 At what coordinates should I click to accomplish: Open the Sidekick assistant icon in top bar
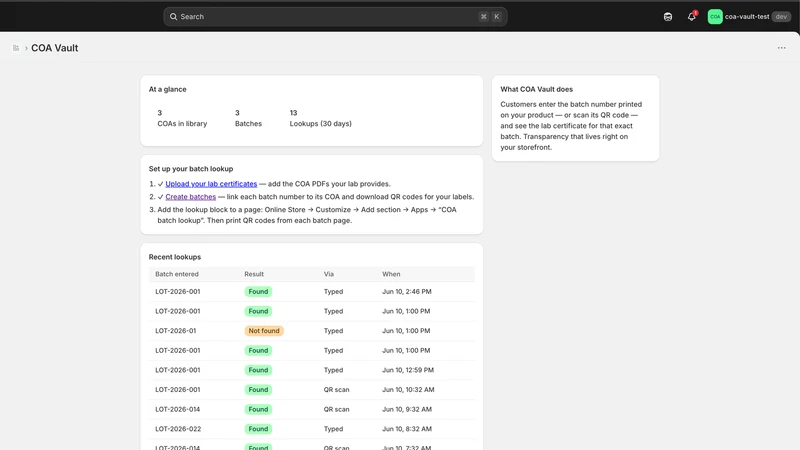pos(668,17)
